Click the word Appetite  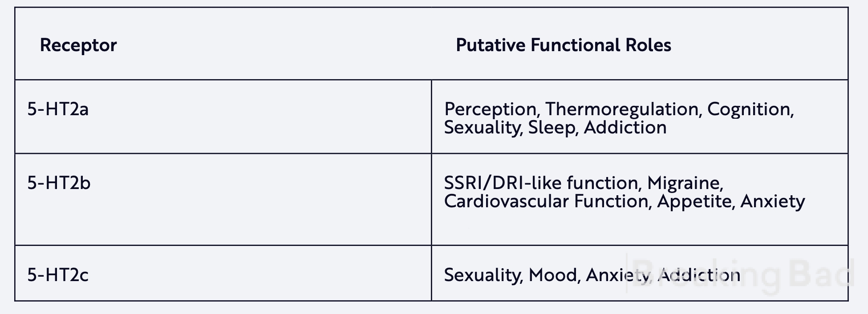696,201
